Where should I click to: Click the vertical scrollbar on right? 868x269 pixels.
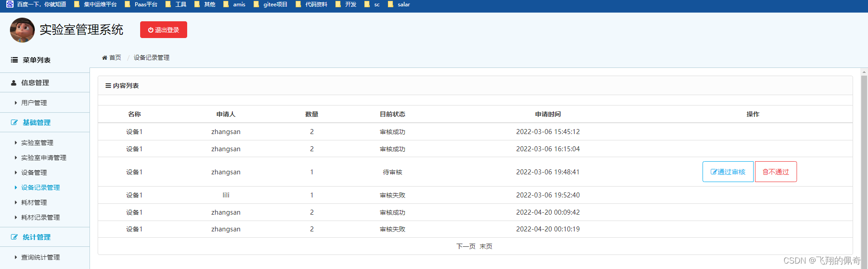(864, 168)
